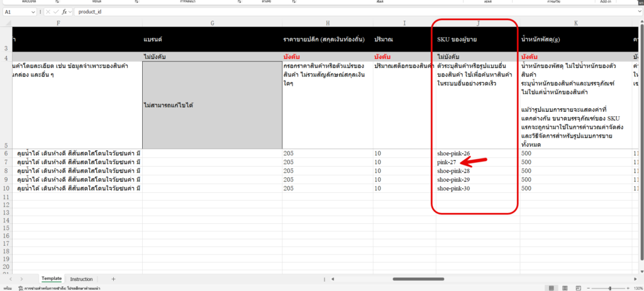
Task: Select the Template sheet tab
Action: click(x=52, y=278)
